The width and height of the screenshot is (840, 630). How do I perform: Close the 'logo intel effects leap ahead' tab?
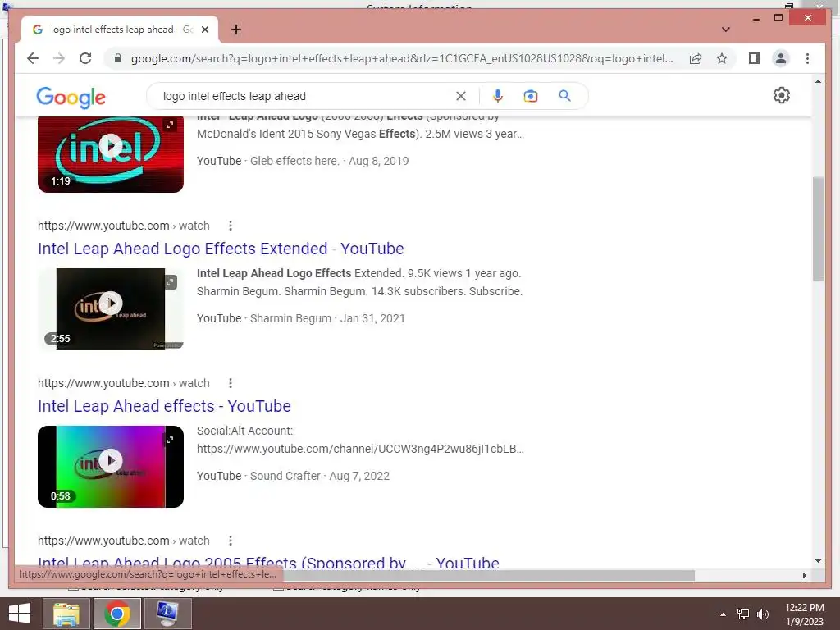204,30
